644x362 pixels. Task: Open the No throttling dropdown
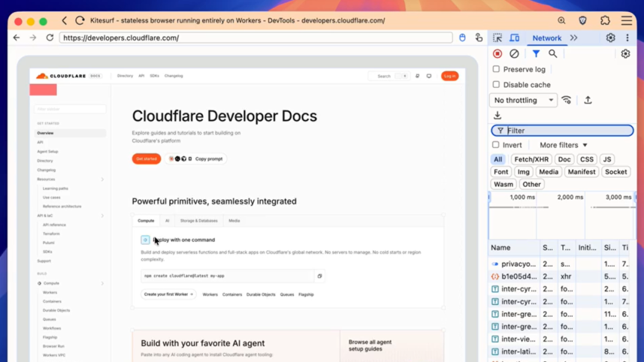[x=523, y=100]
